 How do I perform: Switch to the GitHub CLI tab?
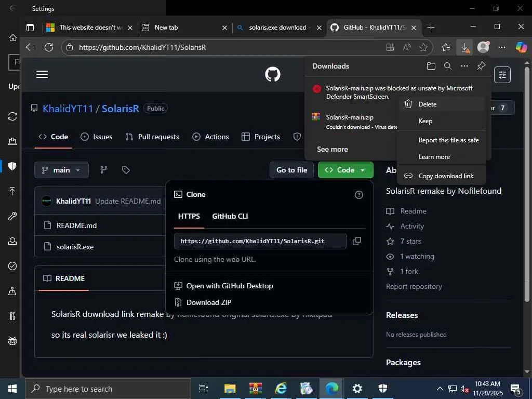click(230, 216)
